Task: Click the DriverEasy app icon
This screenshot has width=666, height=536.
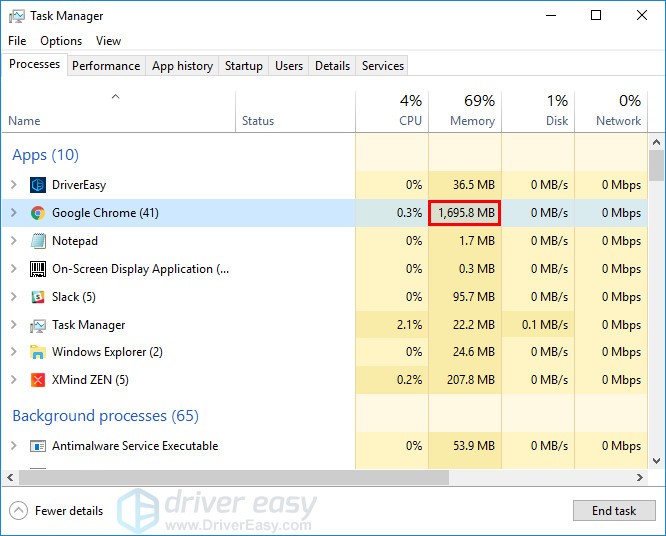Action: (38, 185)
